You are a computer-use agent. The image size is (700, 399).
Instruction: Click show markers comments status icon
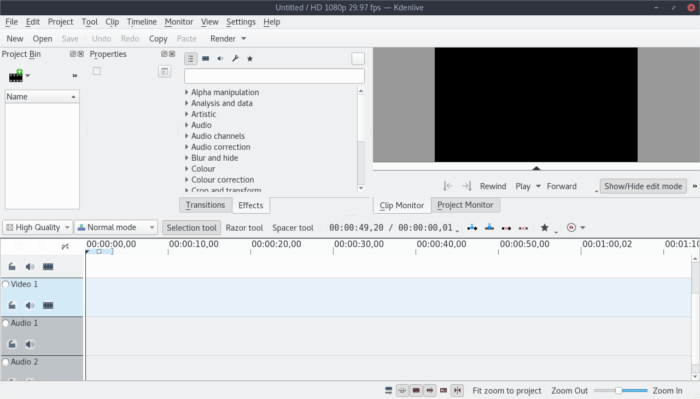coord(443,391)
